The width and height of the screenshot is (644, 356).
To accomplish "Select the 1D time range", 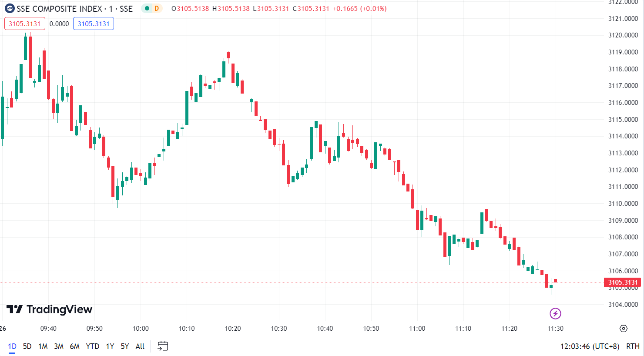I will click(x=12, y=346).
